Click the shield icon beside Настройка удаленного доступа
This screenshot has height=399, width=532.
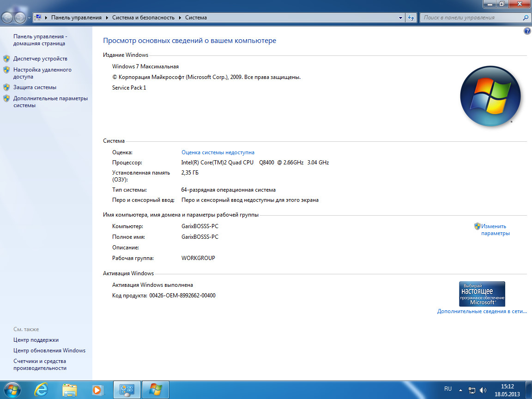pyautogui.click(x=6, y=70)
